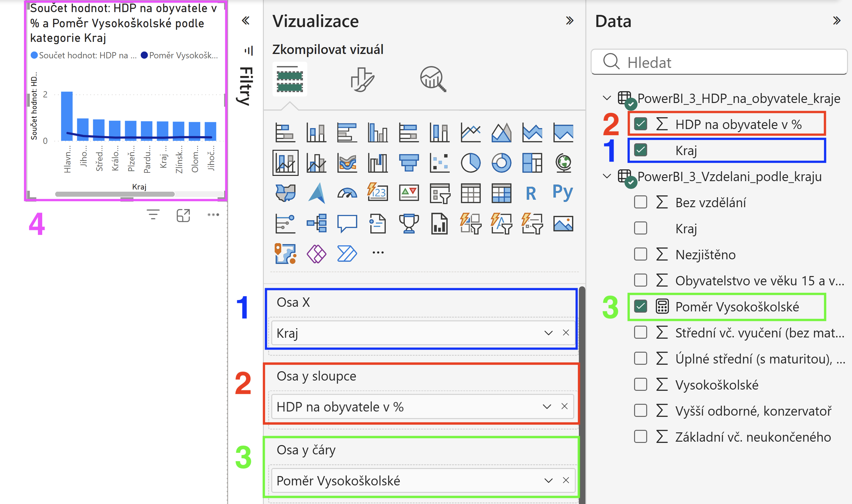
Task: Collapse the PowerBI_3_HDP_na_obyvatele_kraje table
Action: (x=606, y=98)
